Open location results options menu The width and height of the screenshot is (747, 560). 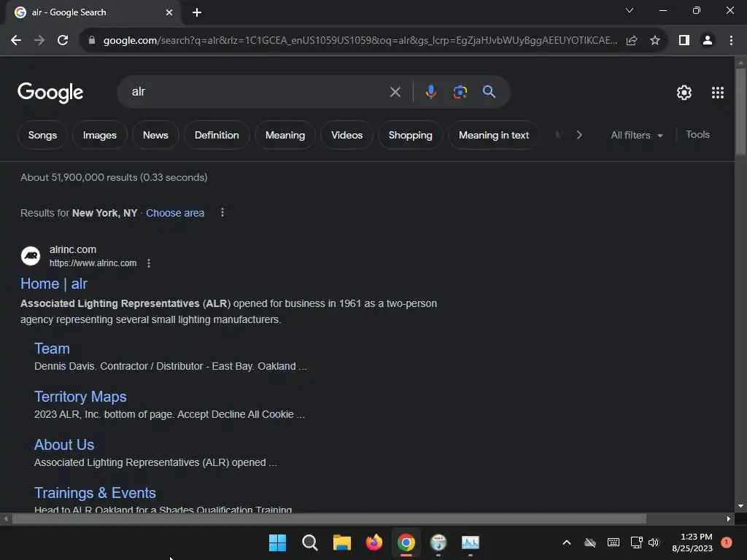(222, 212)
